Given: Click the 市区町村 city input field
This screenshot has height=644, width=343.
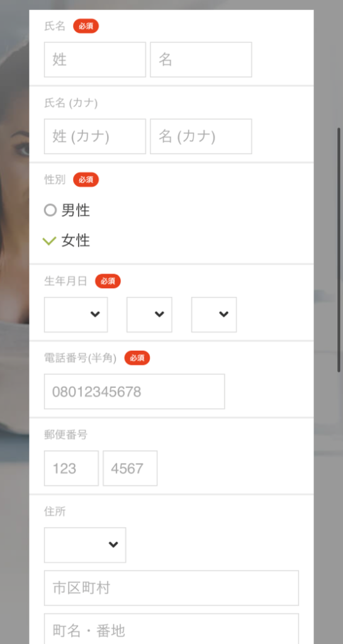Looking at the screenshot, I should 171,588.
